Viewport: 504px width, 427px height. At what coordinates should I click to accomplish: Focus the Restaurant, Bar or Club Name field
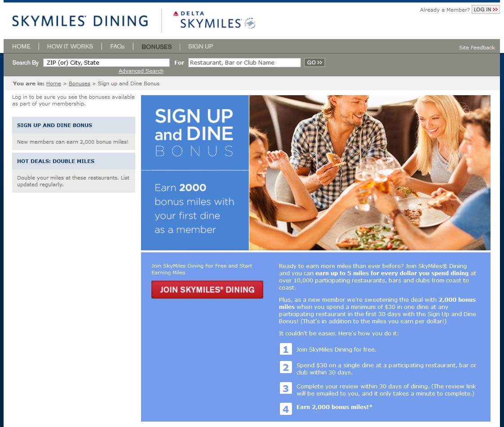click(244, 62)
